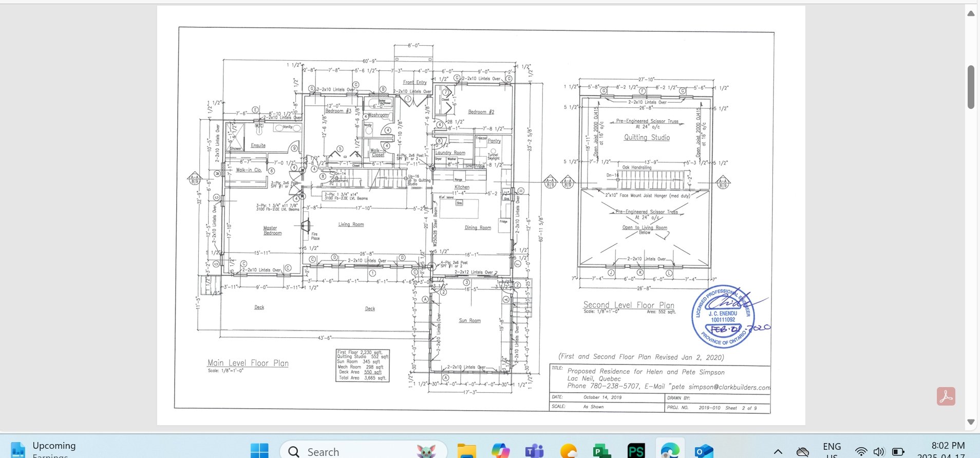Switch to the Microsoft Edge window

(x=670, y=451)
